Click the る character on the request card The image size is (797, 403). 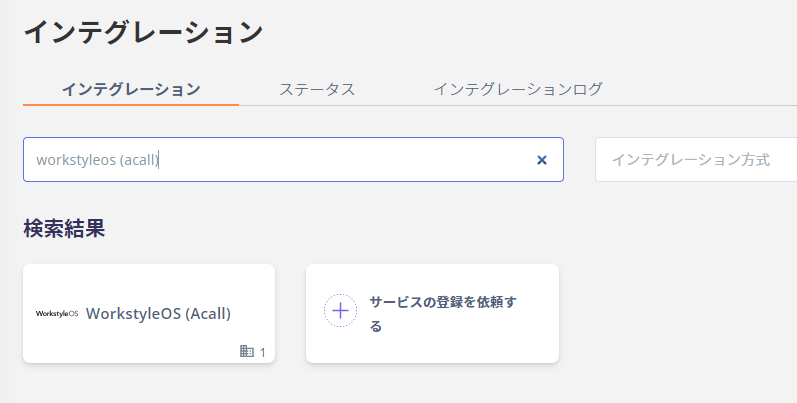tap(376, 326)
